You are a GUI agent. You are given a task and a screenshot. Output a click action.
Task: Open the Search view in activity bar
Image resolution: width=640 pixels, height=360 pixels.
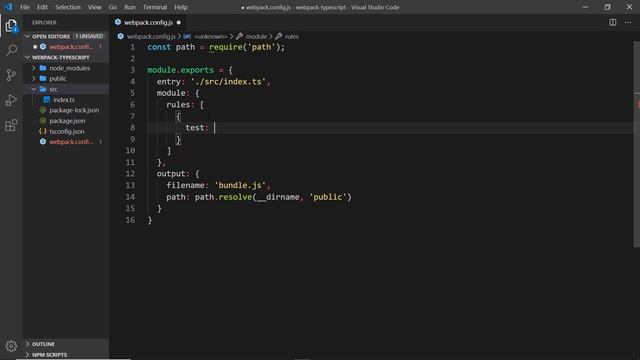[x=11, y=50]
